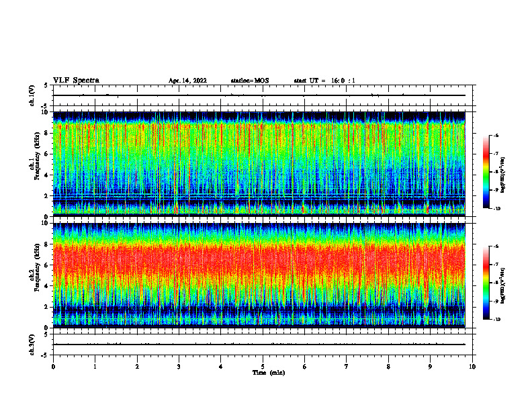532x411 pixels.
Task: Click the "-8" label on ch.1 color bar
Action: coord(496,172)
